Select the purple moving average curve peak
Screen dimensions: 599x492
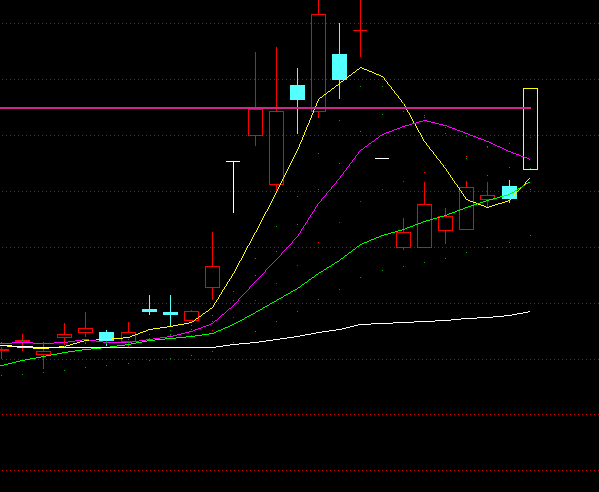(x=424, y=121)
